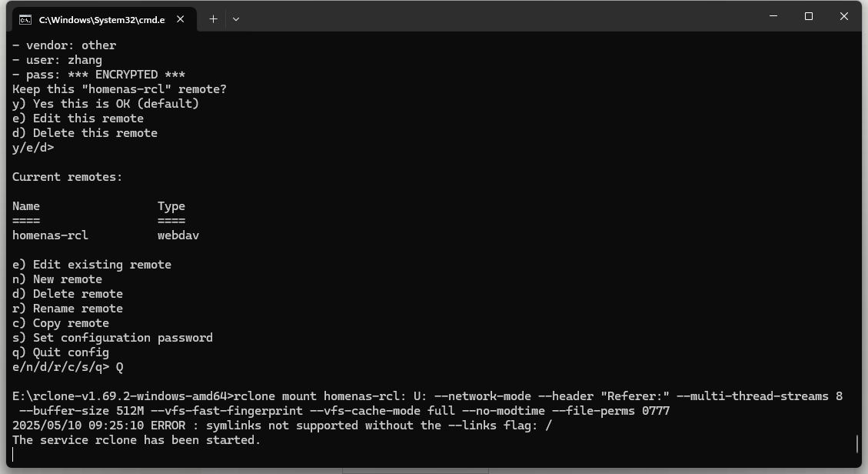This screenshot has width=868, height=474.
Task: Click the text cursor on the last line
Action: (13, 455)
